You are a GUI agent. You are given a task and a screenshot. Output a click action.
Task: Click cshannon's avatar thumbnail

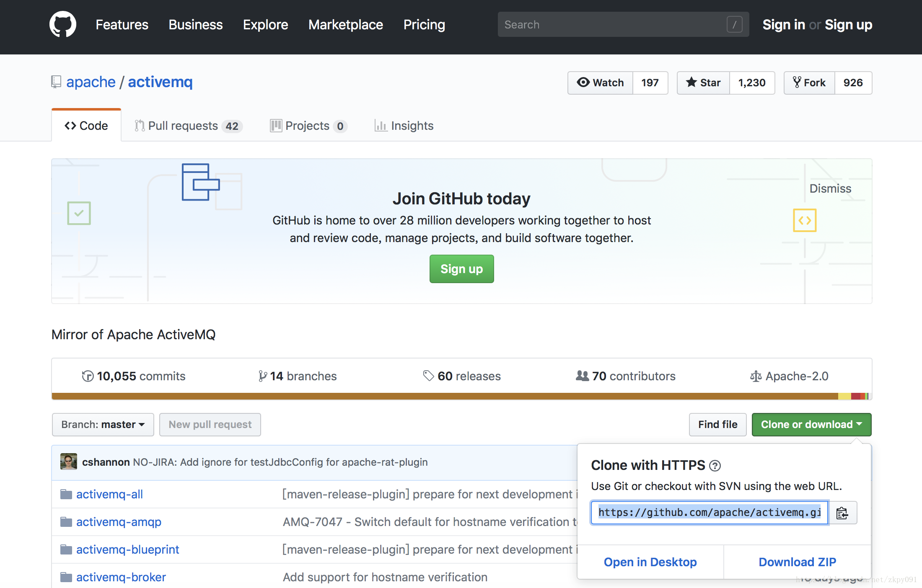(x=69, y=462)
